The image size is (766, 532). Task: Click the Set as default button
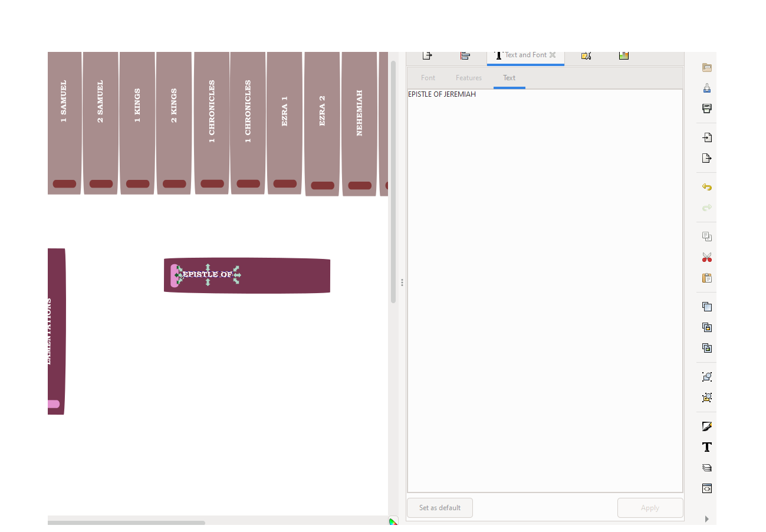point(440,508)
